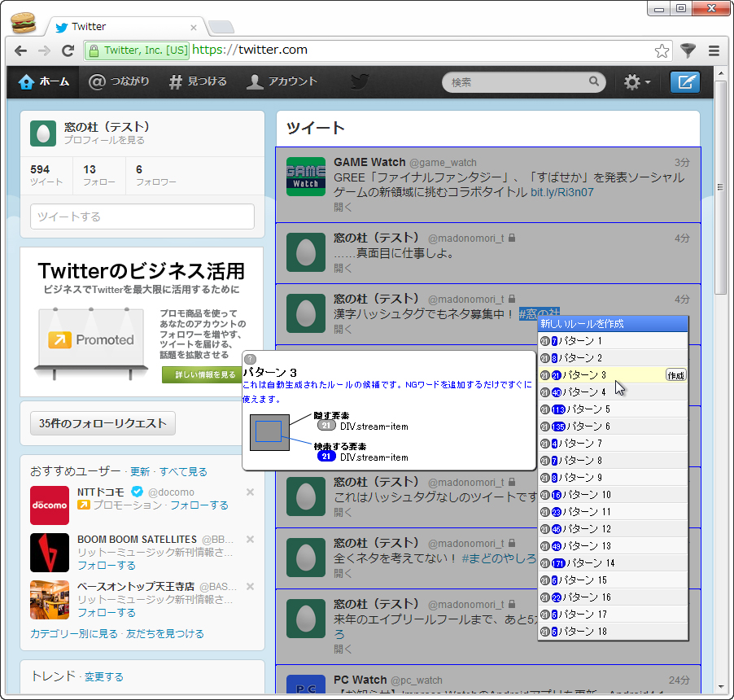Expand the エイプリルフール tweet with 開く
This screenshot has width=734, height=700.
point(343,649)
